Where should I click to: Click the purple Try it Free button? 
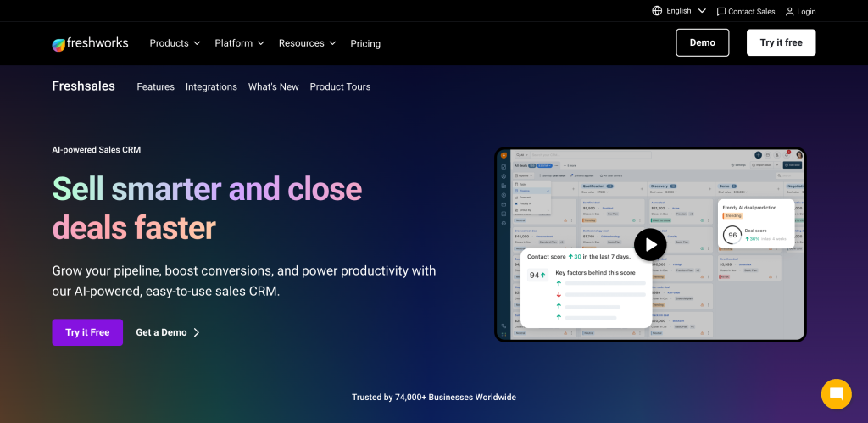point(87,332)
